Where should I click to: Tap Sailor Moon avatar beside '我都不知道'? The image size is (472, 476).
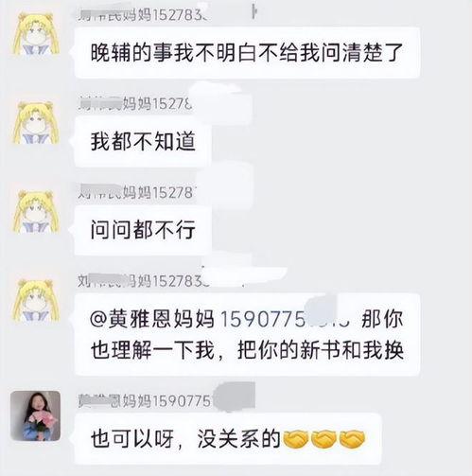36,123
